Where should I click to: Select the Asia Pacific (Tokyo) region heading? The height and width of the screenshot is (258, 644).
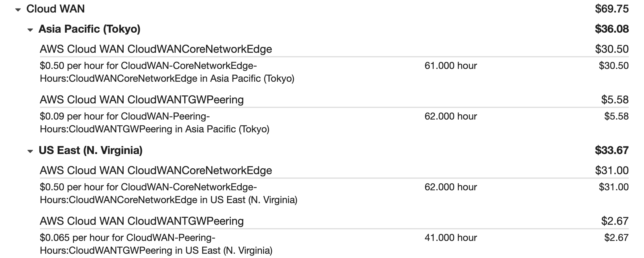coord(89,29)
